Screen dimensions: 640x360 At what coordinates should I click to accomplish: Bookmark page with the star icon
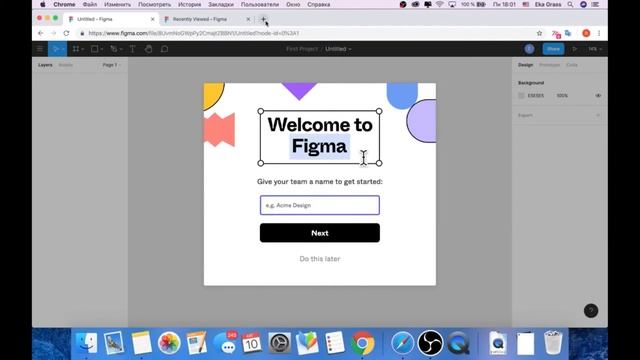539,33
